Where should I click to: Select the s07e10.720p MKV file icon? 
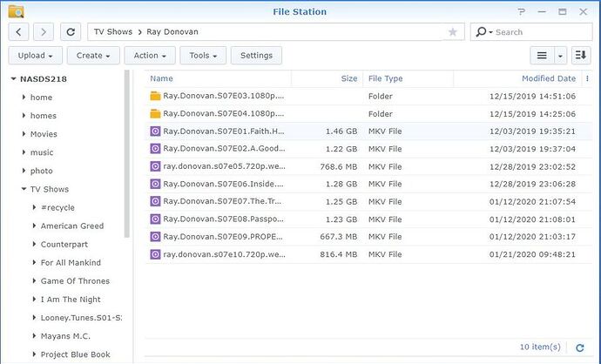[x=155, y=254]
